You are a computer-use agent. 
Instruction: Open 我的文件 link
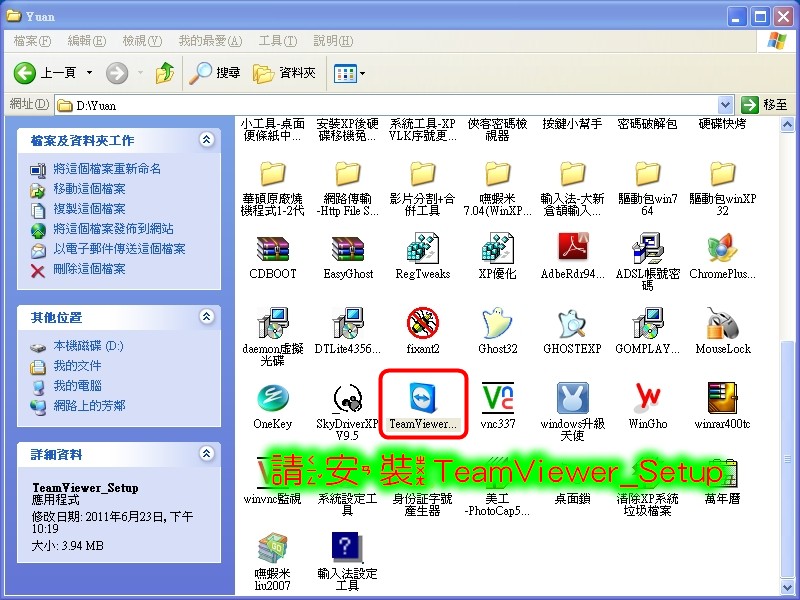[78, 366]
